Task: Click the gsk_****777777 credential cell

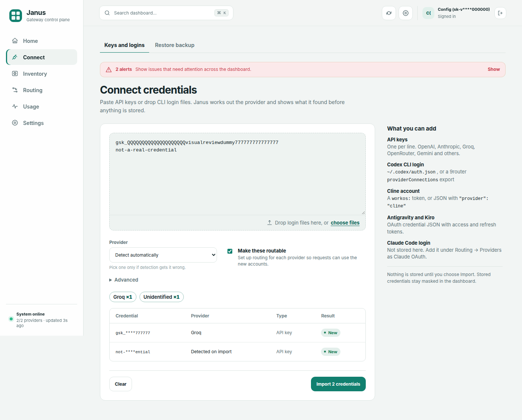Action: click(133, 333)
